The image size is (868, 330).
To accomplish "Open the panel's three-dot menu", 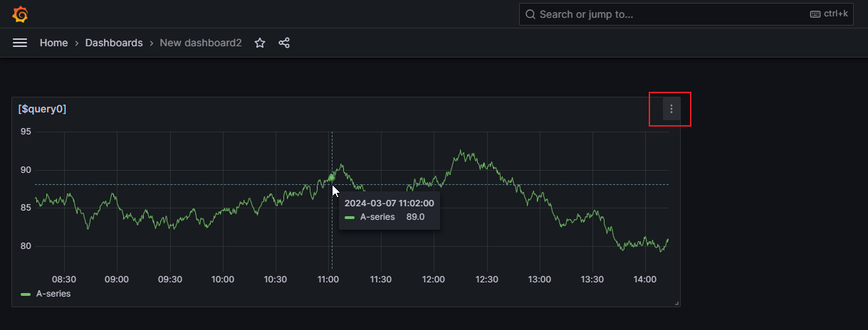I will point(671,109).
